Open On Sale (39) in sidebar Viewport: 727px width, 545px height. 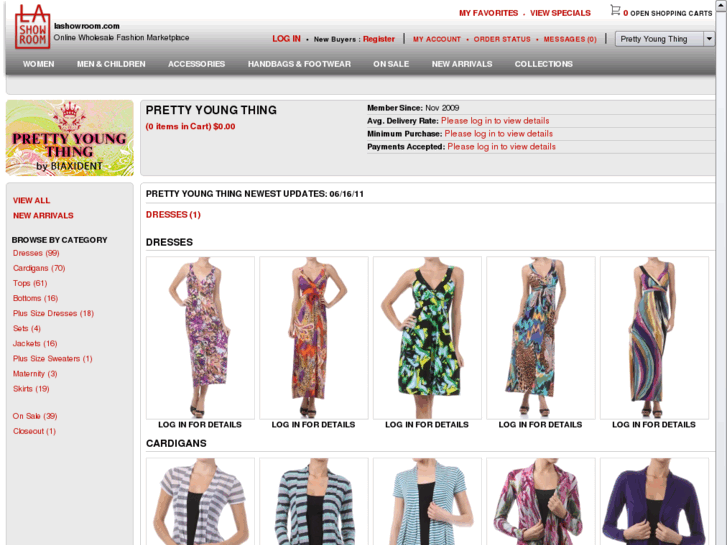click(x=35, y=416)
